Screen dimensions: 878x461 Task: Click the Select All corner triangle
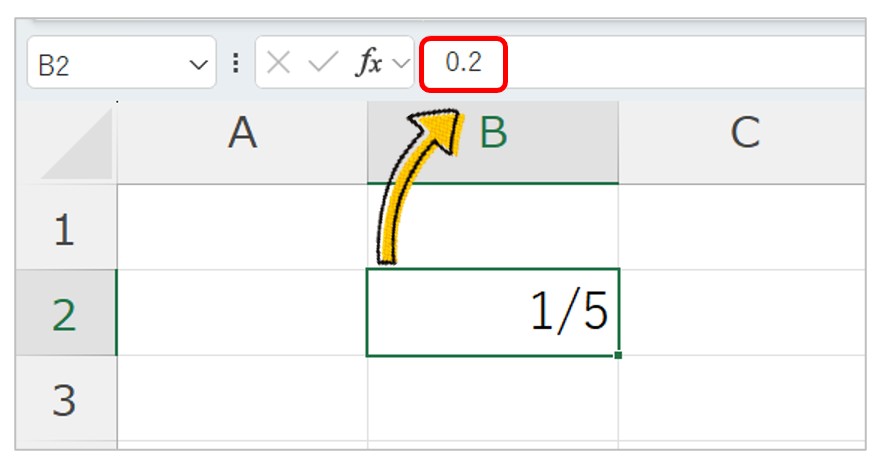point(77,144)
